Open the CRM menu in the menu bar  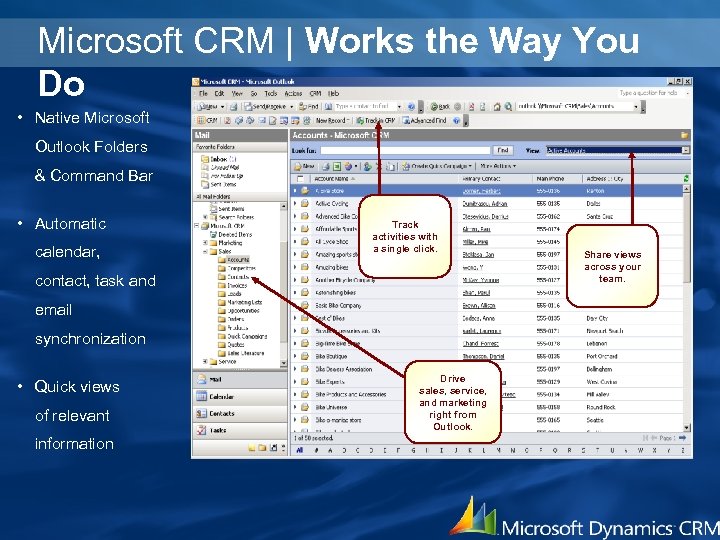click(x=315, y=93)
